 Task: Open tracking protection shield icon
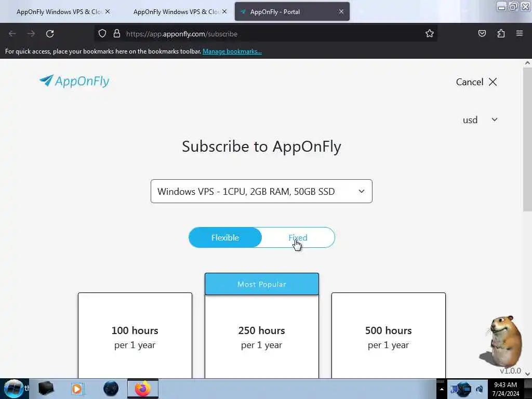pos(102,33)
